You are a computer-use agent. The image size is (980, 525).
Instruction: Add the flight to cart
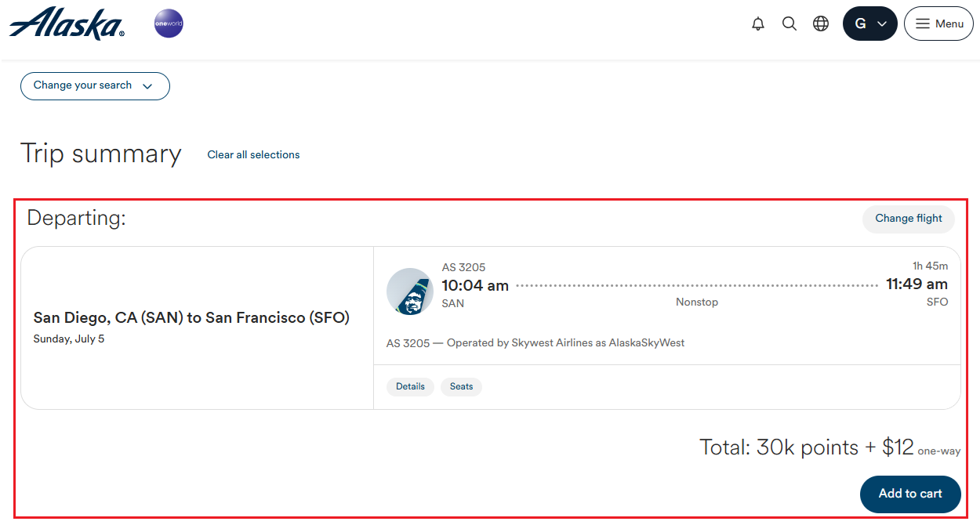tap(910, 494)
